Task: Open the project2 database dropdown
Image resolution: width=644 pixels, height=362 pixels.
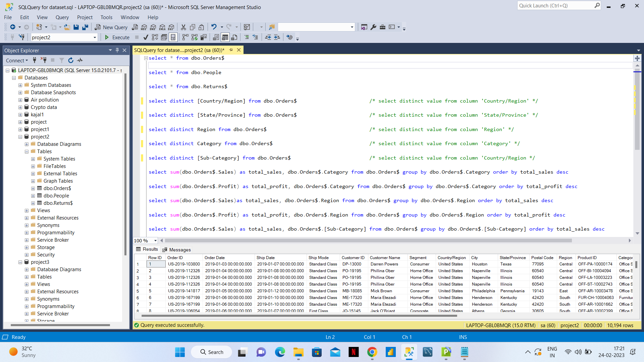Action: (x=95, y=38)
